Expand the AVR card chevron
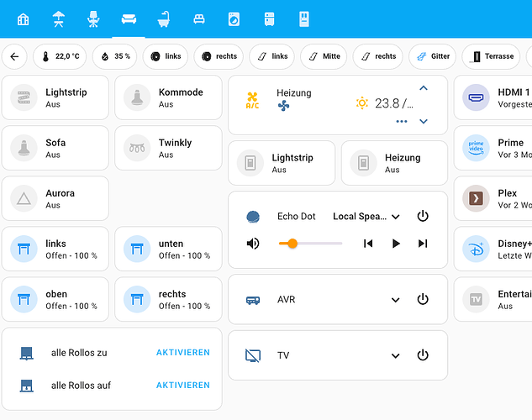Viewport: 532px width, 420px height. [395, 300]
